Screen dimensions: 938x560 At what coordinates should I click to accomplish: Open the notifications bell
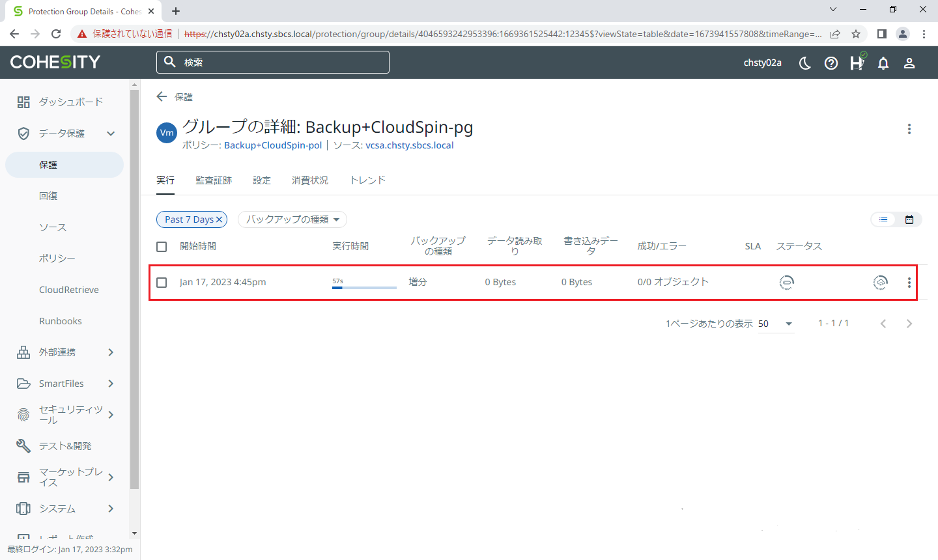(x=883, y=63)
